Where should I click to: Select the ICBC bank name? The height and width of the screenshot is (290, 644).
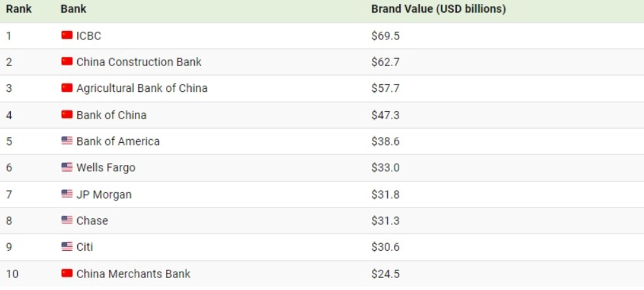[89, 36]
